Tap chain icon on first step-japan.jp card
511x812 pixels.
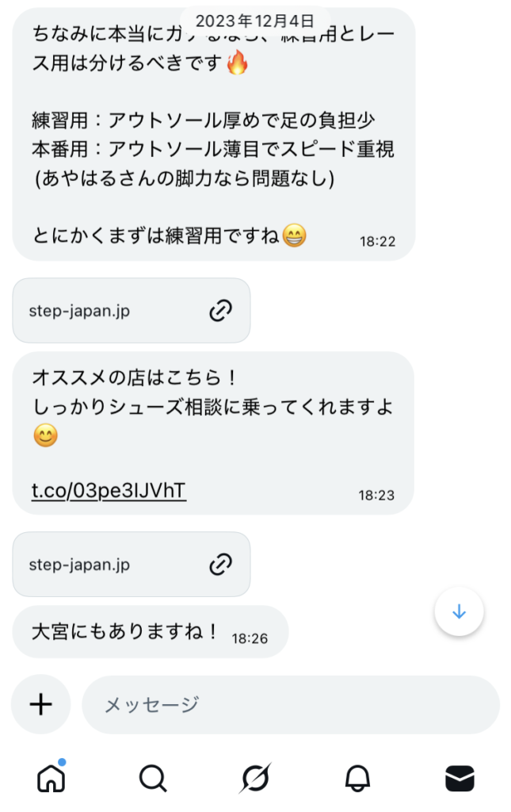point(219,311)
